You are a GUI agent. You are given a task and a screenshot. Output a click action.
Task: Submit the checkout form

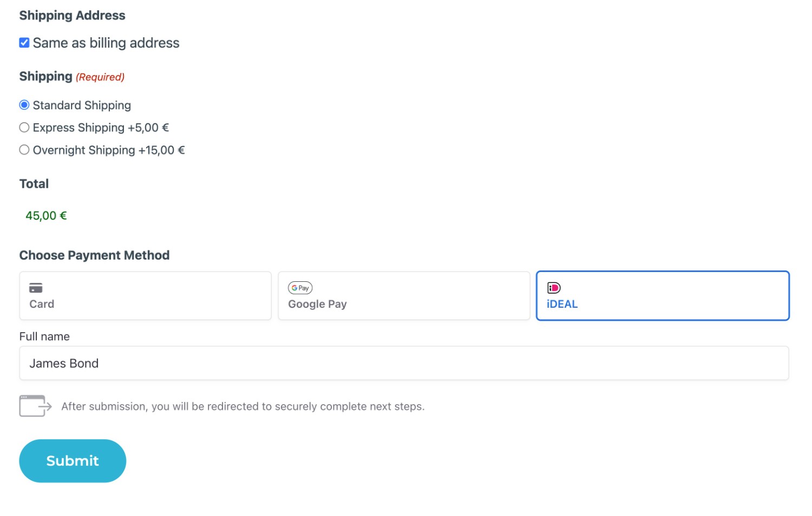click(73, 461)
